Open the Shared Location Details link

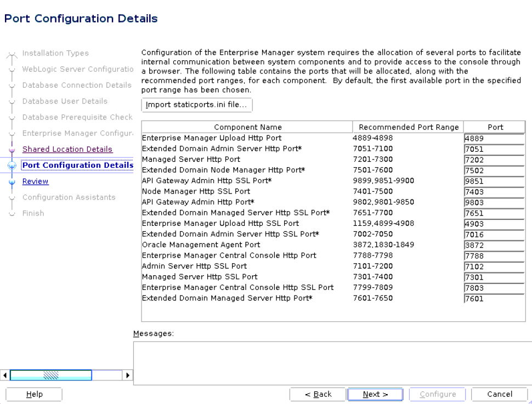click(67, 149)
